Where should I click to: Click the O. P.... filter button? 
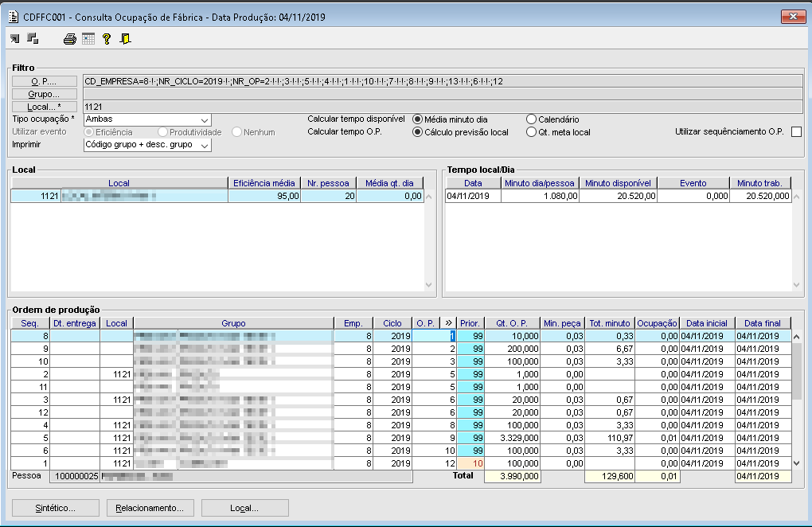pos(44,81)
